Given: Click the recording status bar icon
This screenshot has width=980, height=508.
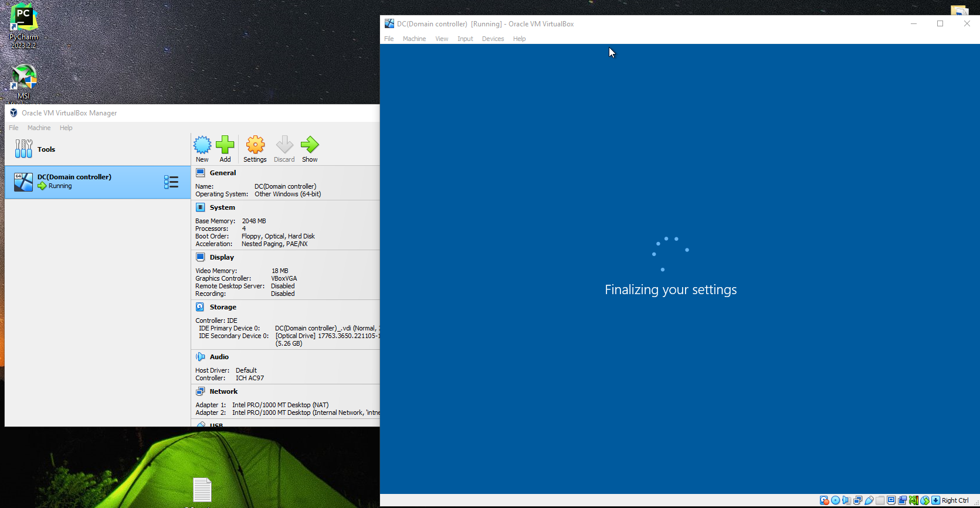Looking at the screenshot, I should 902,500.
